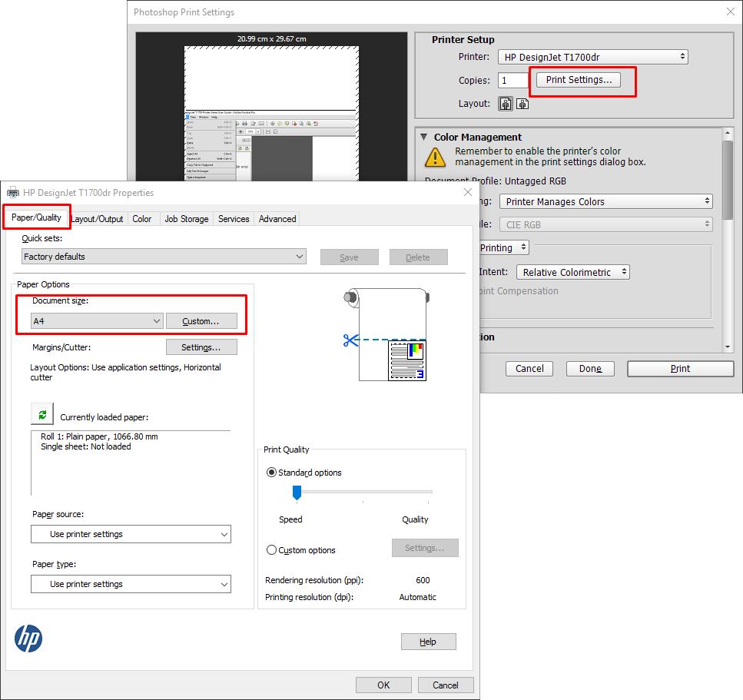This screenshot has width=743, height=700.
Task: Select Custom options radio button
Action: (271, 549)
